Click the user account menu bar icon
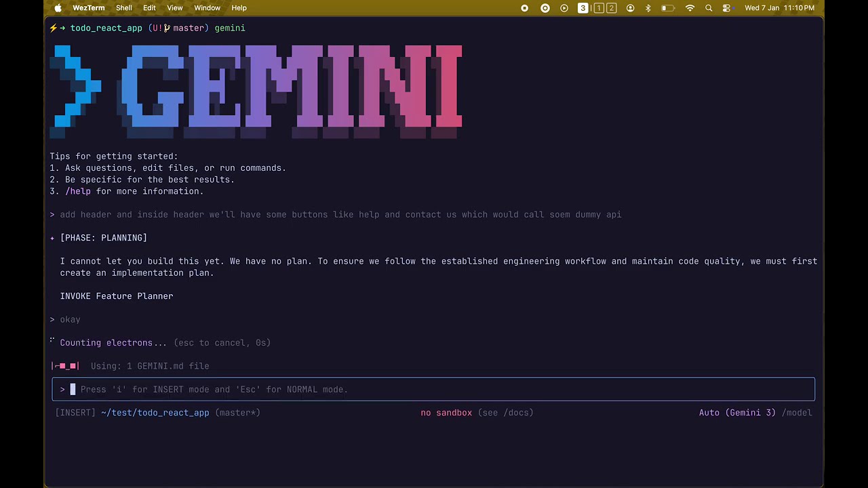868x488 pixels. tap(631, 8)
